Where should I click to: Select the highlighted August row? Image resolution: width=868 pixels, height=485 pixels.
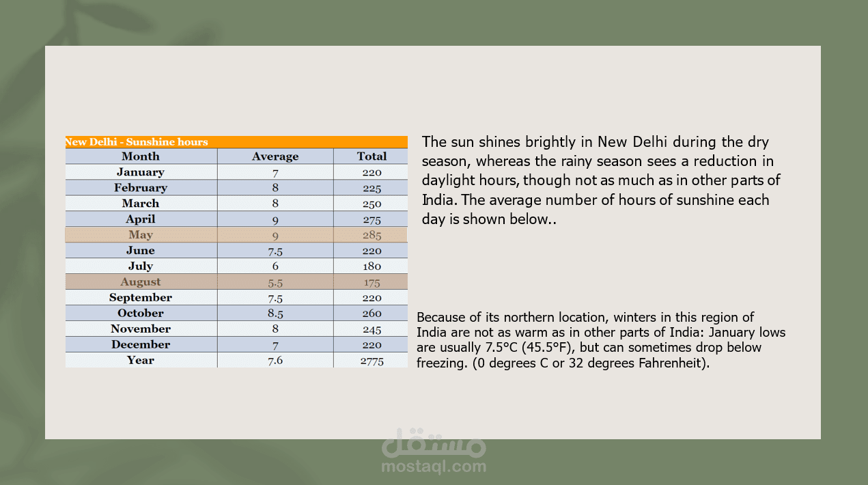236,282
